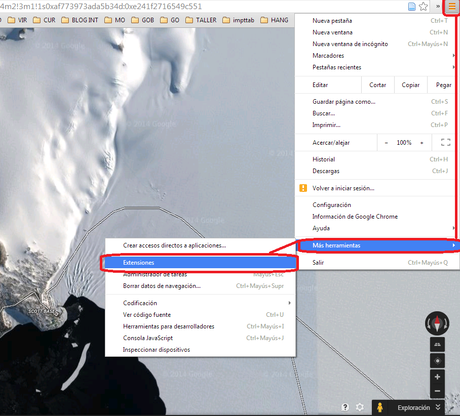Choose Imprimir menu option
460x416 pixels.
point(375,125)
